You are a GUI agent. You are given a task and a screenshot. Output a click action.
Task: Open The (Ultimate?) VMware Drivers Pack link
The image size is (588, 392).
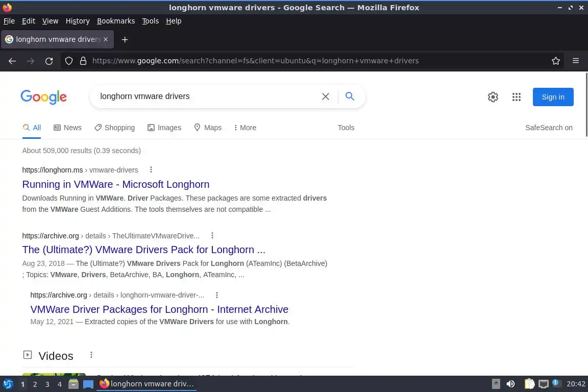[x=143, y=250]
